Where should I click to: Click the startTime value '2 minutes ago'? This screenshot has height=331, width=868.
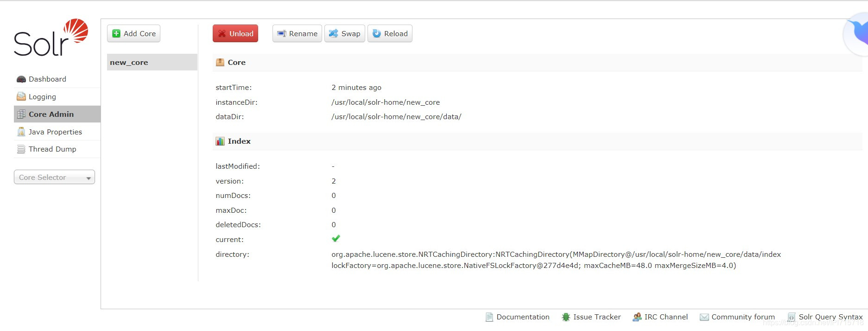(x=356, y=88)
